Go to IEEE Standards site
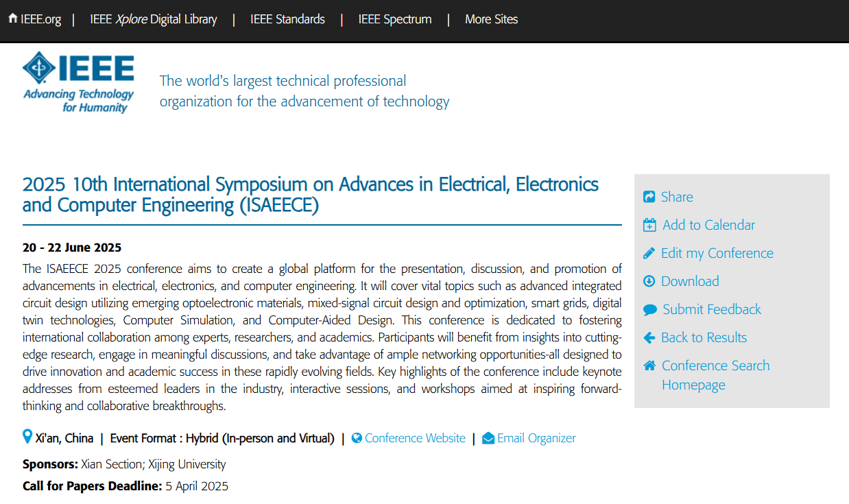This screenshot has height=504, width=849. [287, 19]
